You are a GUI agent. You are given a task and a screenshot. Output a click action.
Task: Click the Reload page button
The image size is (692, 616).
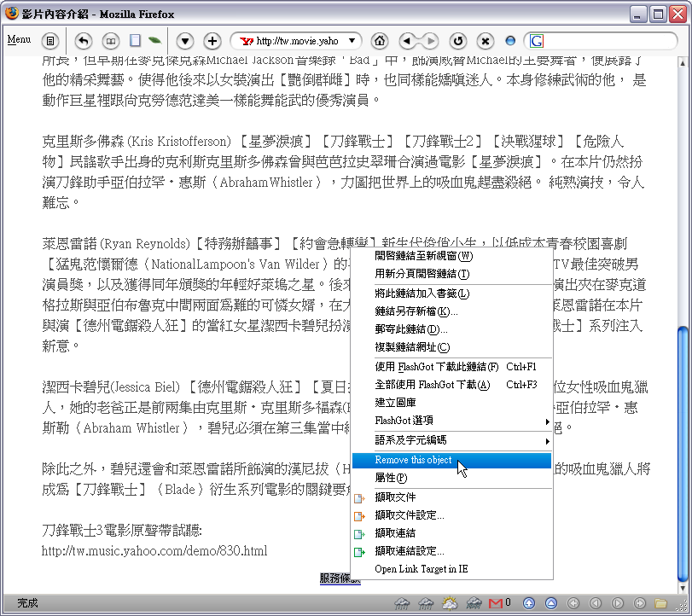coord(457,41)
